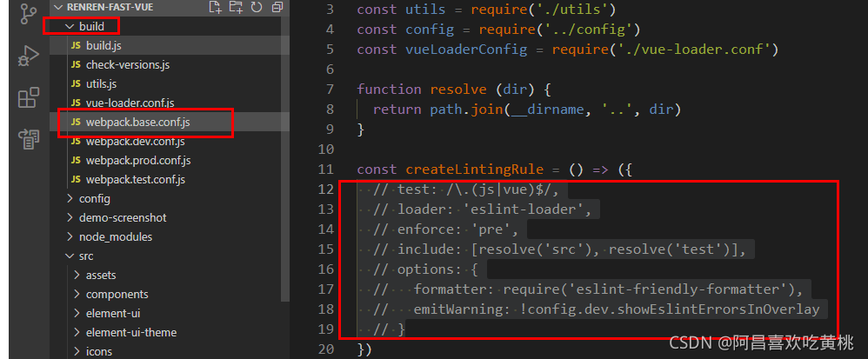Open utils.js in build folder
868x359 pixels.
pos(101,83)
